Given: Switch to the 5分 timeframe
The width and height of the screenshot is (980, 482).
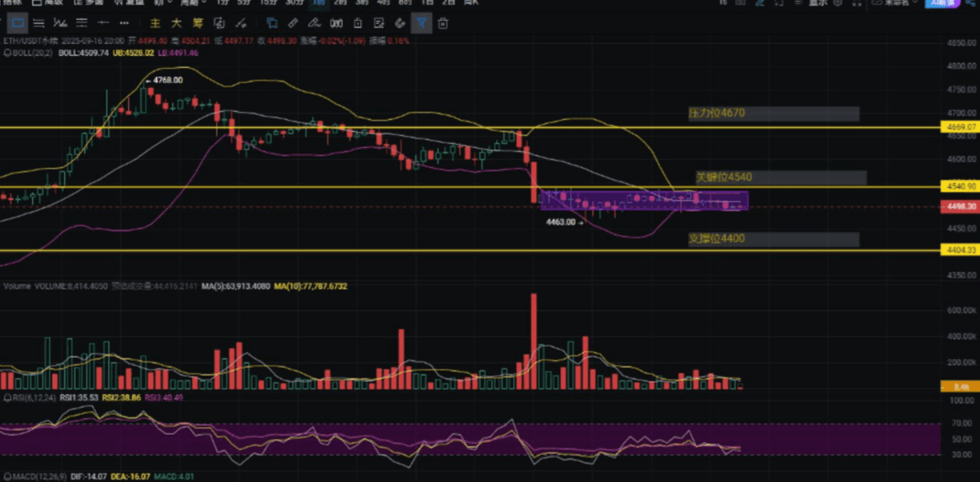Looking at the screenshot, I should [x=242, y=2].
